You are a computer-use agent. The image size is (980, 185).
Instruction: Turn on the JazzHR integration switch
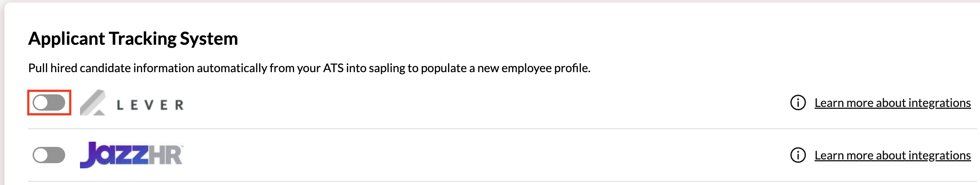49,155
